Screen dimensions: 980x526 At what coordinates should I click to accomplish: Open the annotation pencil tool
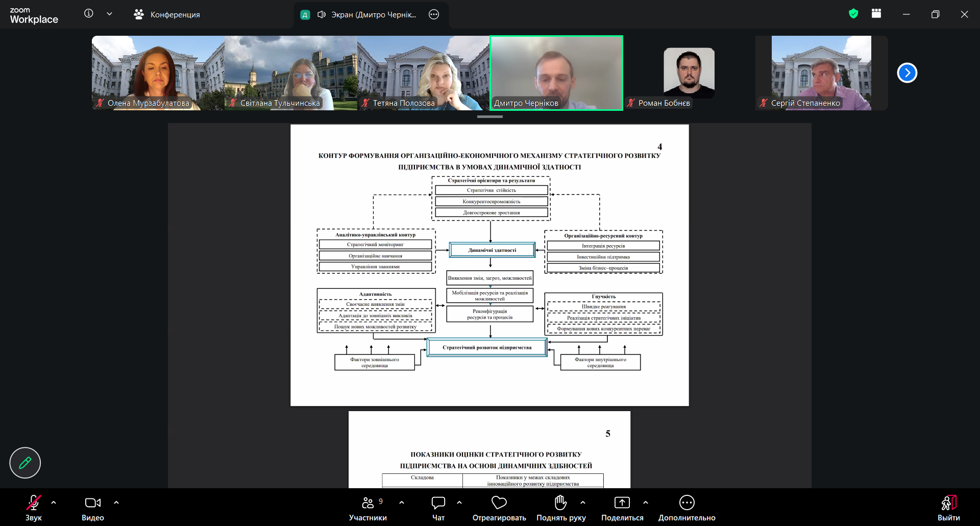[25, 463]
